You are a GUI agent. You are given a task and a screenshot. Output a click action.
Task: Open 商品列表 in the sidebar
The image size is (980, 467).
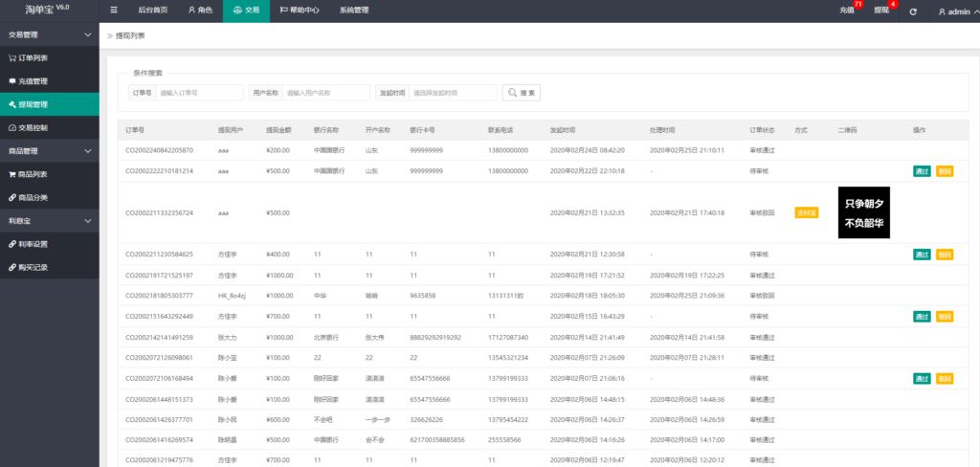pos(33,174)
